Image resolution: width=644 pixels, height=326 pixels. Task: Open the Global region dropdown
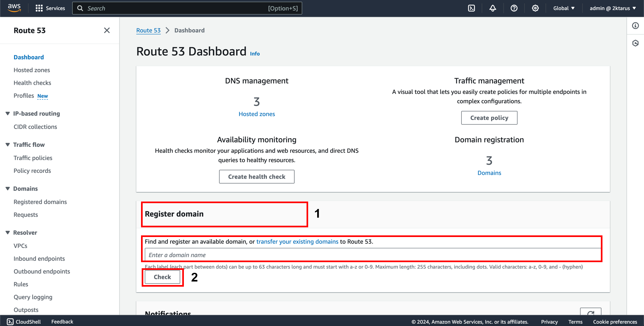pos(564,8)
